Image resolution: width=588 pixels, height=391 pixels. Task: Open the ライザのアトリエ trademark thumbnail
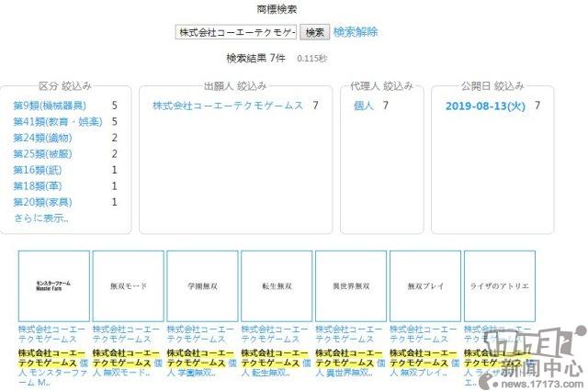coord(500,286)
